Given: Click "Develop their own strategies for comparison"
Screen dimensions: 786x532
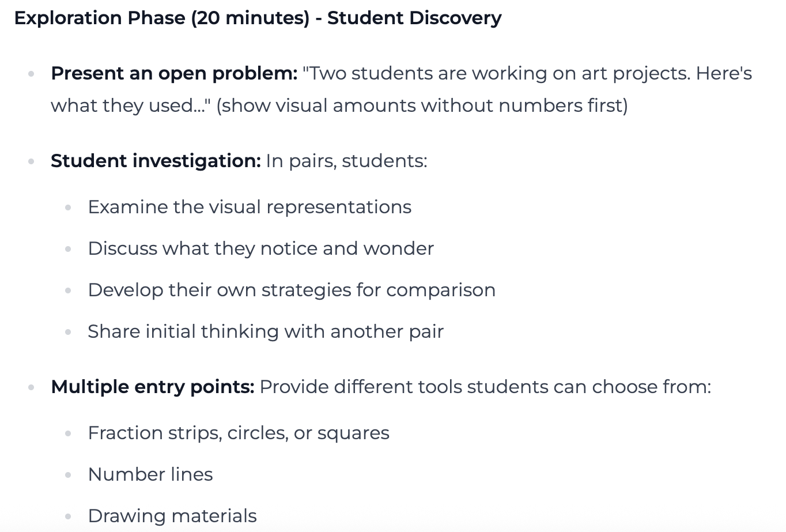Looking at the screenshot, I should coord(292,290).
